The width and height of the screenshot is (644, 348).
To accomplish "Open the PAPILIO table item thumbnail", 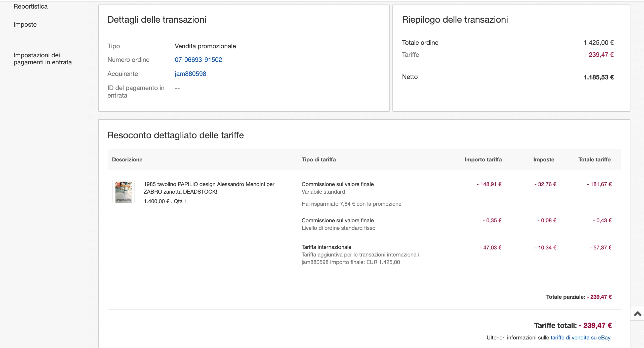I will [123, 192].
